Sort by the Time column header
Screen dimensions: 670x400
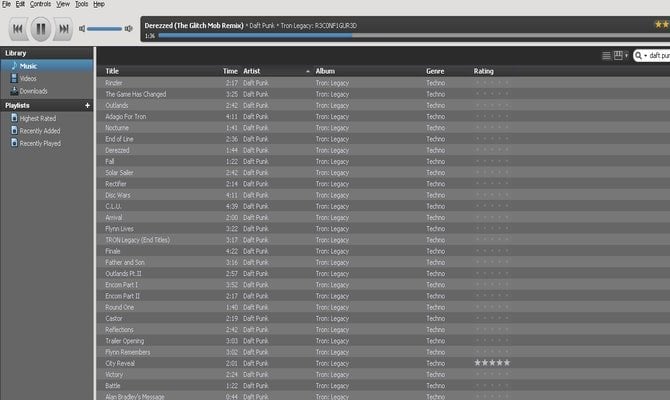point(230,71)
